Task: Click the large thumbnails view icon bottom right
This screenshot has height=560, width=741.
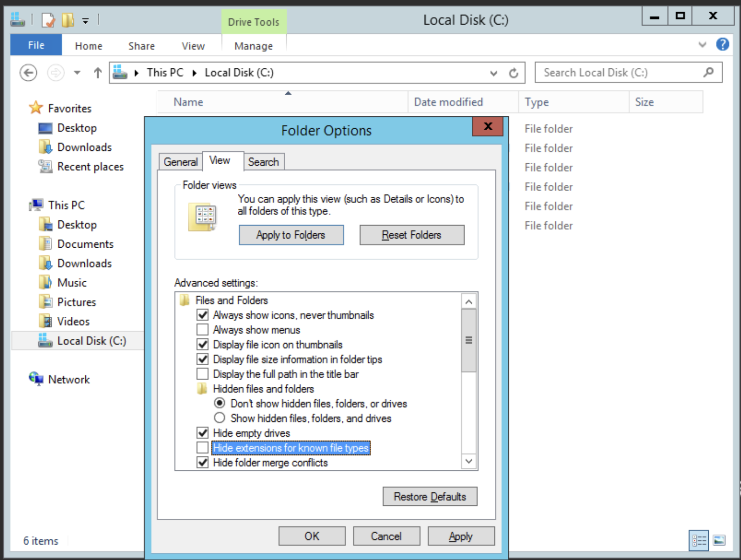Action: (x=720, y=541)
